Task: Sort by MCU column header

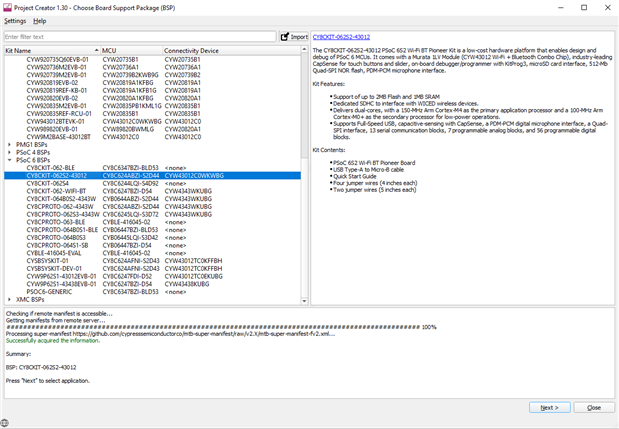Action: tap(131, 51)
